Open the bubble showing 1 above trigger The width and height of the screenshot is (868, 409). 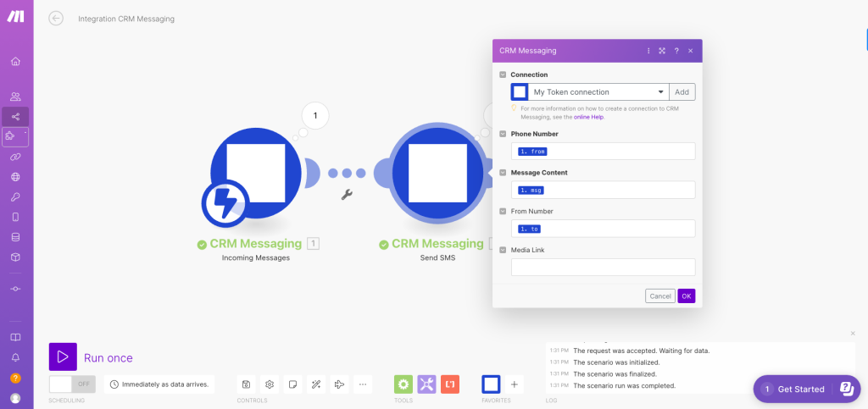pyautogui.click(x=315, y=115)
